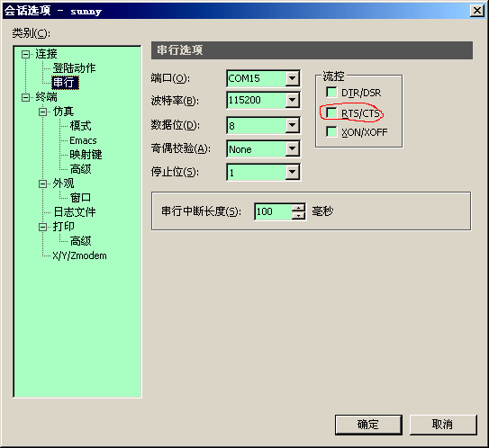Open the 波特率 115200 baud rate dropdown
Viewport: 489px width, 448px height.
coord(292,100)
